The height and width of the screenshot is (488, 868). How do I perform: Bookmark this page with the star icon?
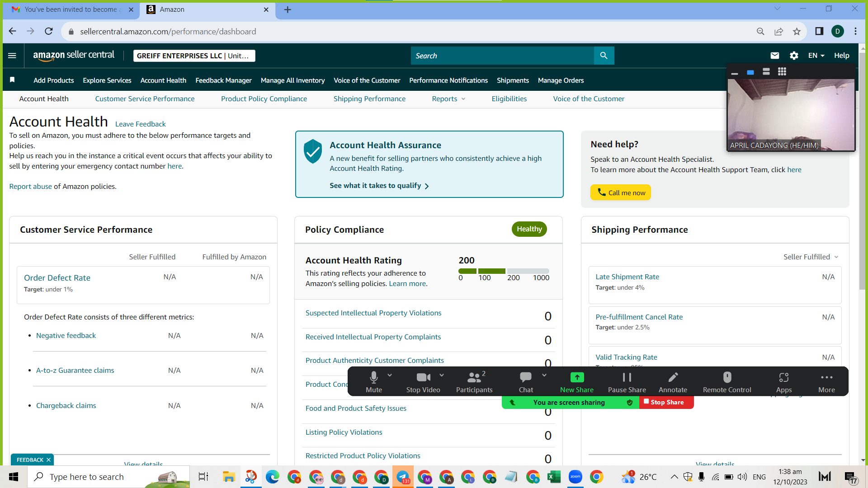point(797,31)
